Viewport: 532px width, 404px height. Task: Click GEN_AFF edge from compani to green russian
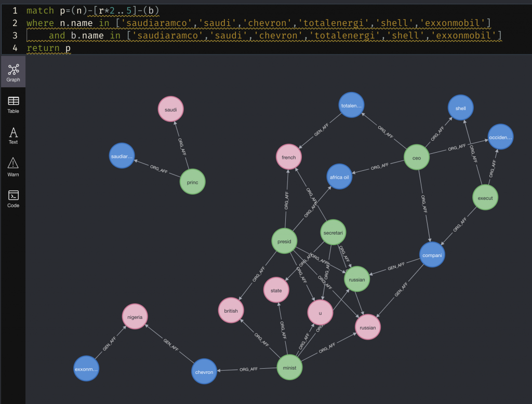396,266
